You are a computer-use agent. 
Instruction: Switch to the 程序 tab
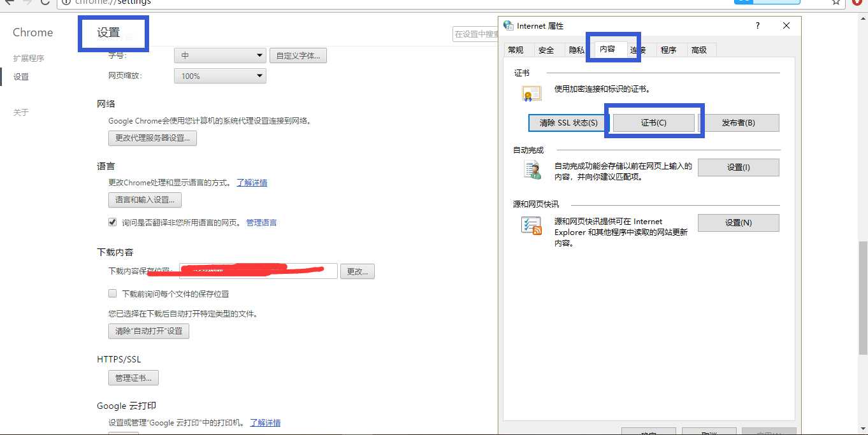(x=669, y=50)
